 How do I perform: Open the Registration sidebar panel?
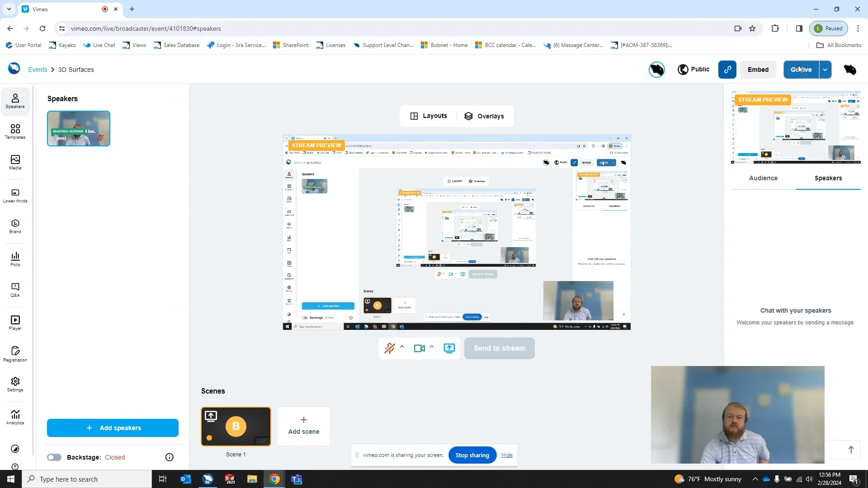click(x=15, y=354)
